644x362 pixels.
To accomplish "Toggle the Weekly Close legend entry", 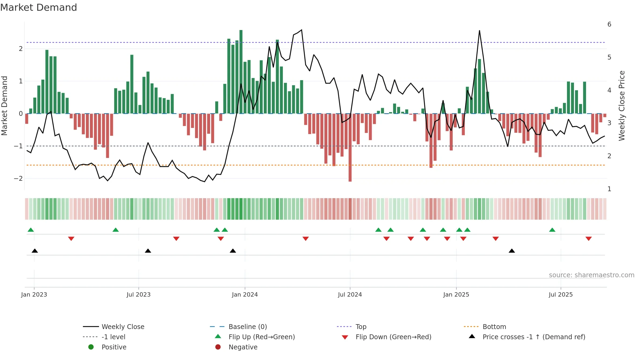I will (x=114, y=327).
